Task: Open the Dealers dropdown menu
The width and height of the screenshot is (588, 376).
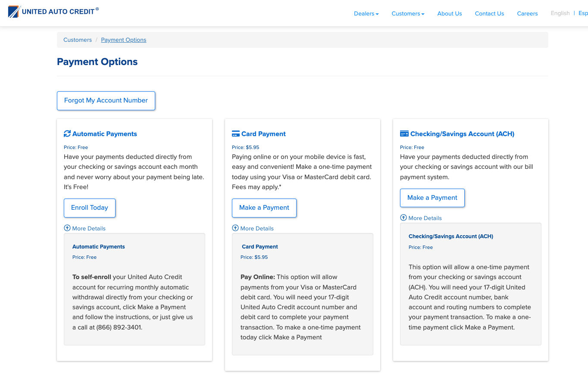Action: coord(366,14)
